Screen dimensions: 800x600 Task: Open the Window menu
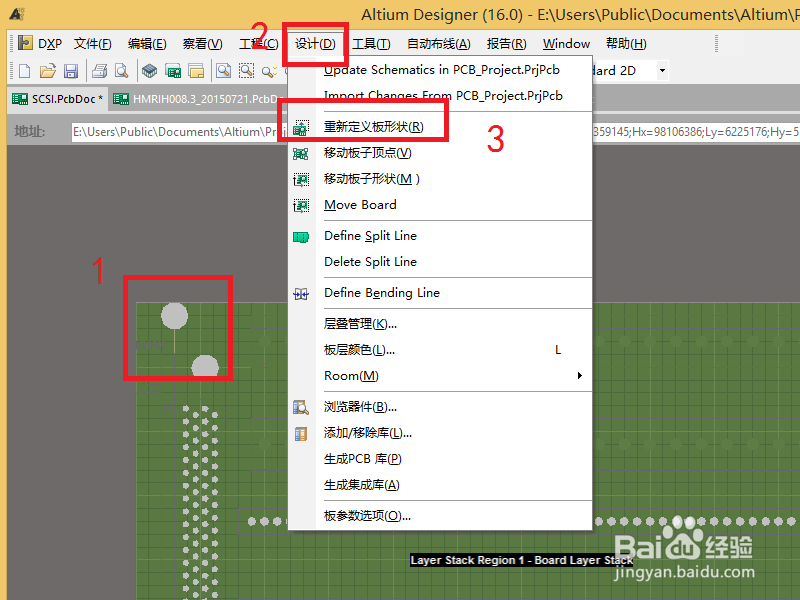pos(566,44)
